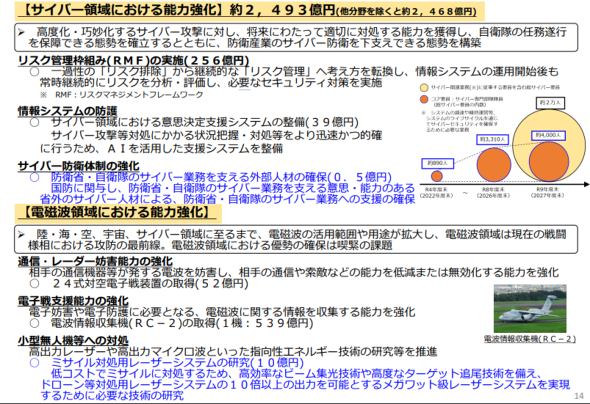Viewport: 590px width, 404px height.
Task: Click the blue line starting 低コストでミサイルに対処するため
Action: click(296, 374)
